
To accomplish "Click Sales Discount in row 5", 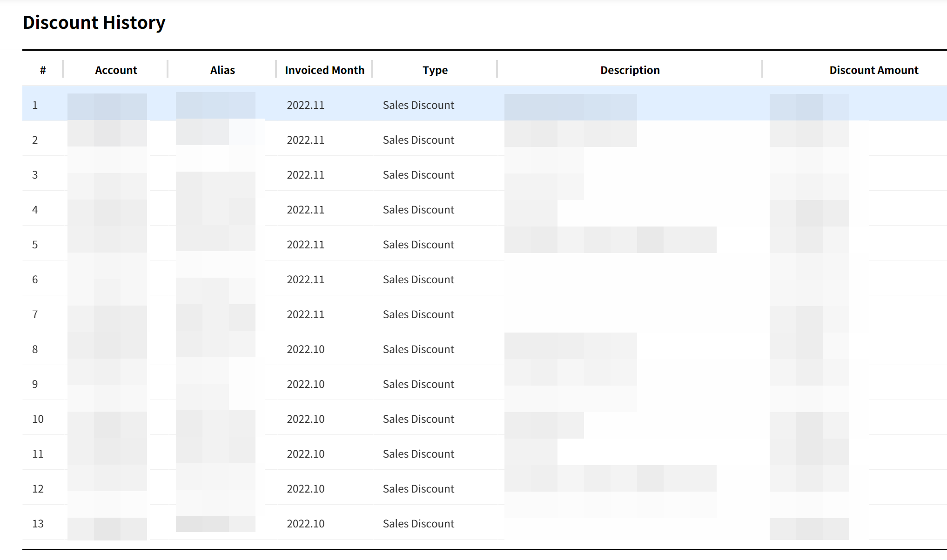I will tap(418, 245).
